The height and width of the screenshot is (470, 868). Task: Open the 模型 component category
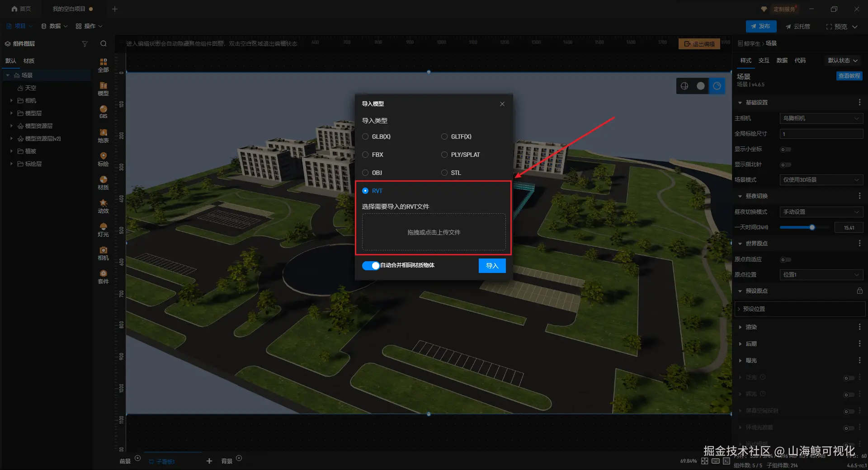[x=103, y=89]
